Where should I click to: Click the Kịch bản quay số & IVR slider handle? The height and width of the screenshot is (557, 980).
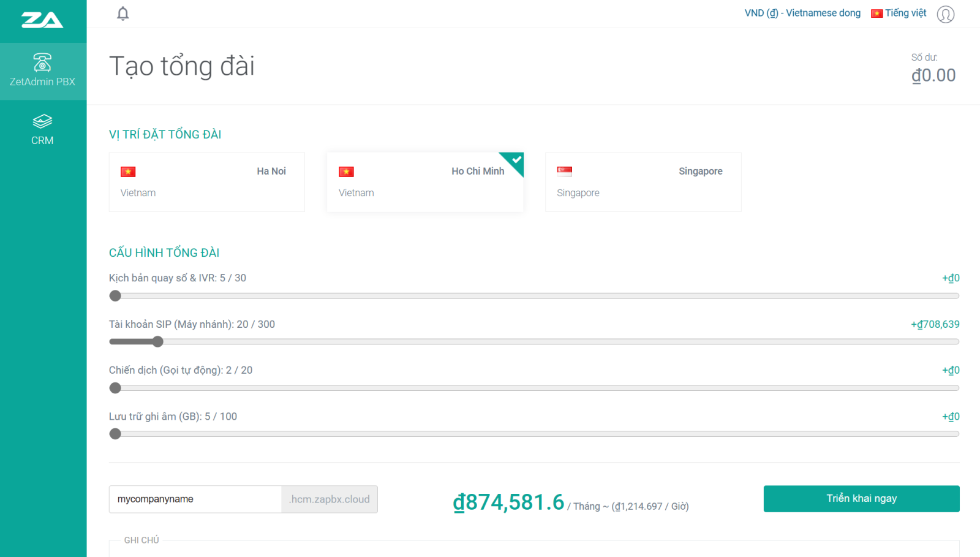(x=115, y=296)
